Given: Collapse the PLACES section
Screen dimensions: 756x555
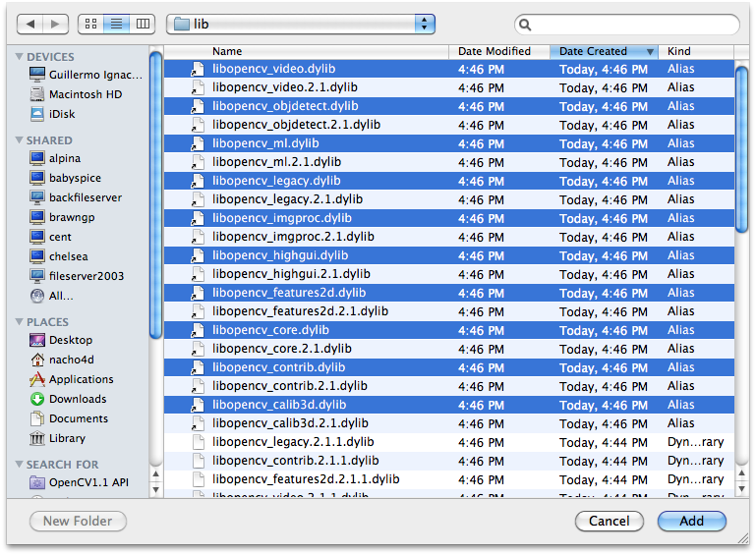Looking at the screenshot, I should click(x=20, y=321).
